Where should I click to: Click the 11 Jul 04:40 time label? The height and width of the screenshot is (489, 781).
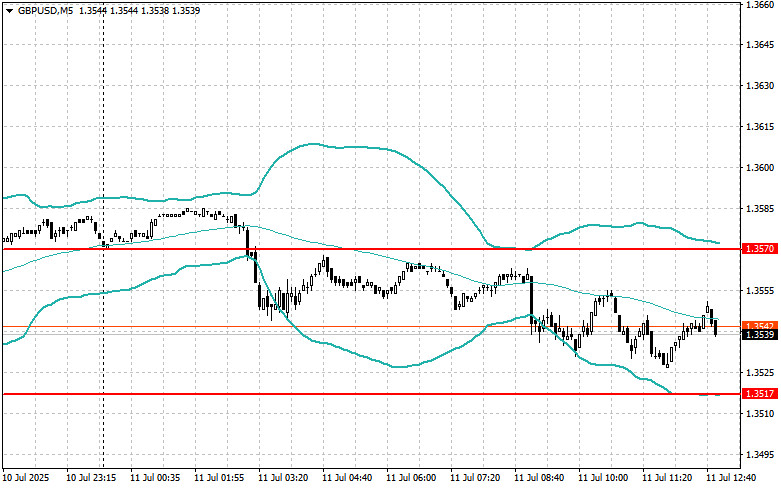point(347,478)
